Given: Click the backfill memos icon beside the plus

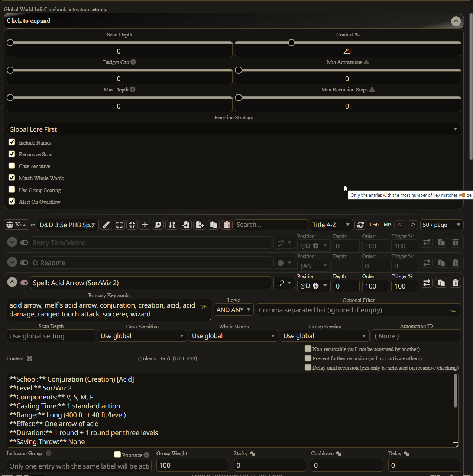Looking at the screenshot, I should (158, 225).
